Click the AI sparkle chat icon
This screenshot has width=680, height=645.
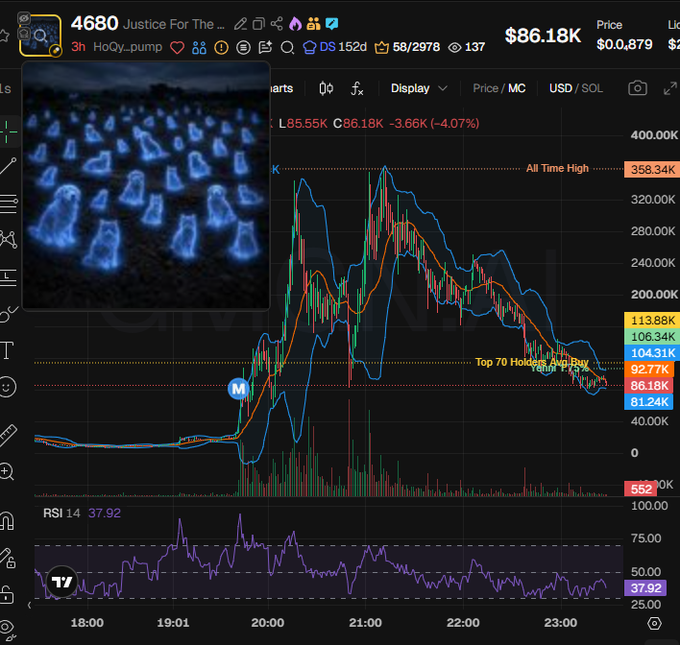(265, 47)
